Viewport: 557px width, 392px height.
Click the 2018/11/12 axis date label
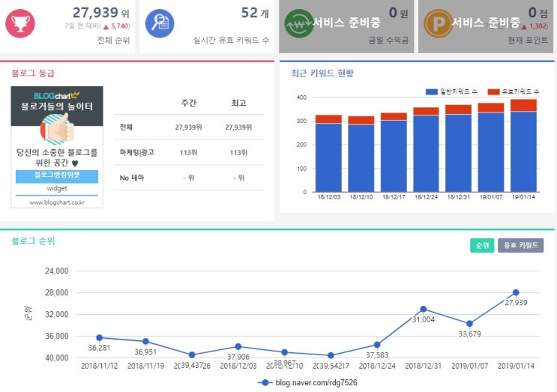[100, 366]
